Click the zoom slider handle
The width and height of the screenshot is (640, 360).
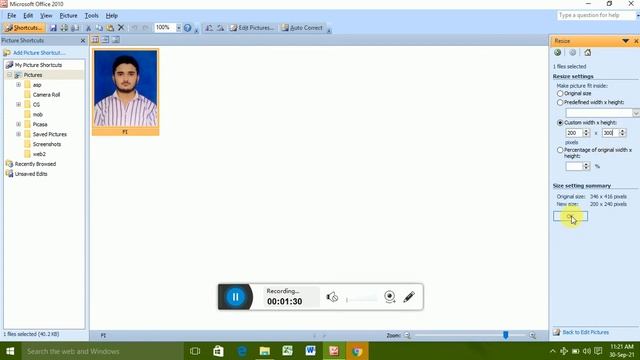click(x=506, y=335)
